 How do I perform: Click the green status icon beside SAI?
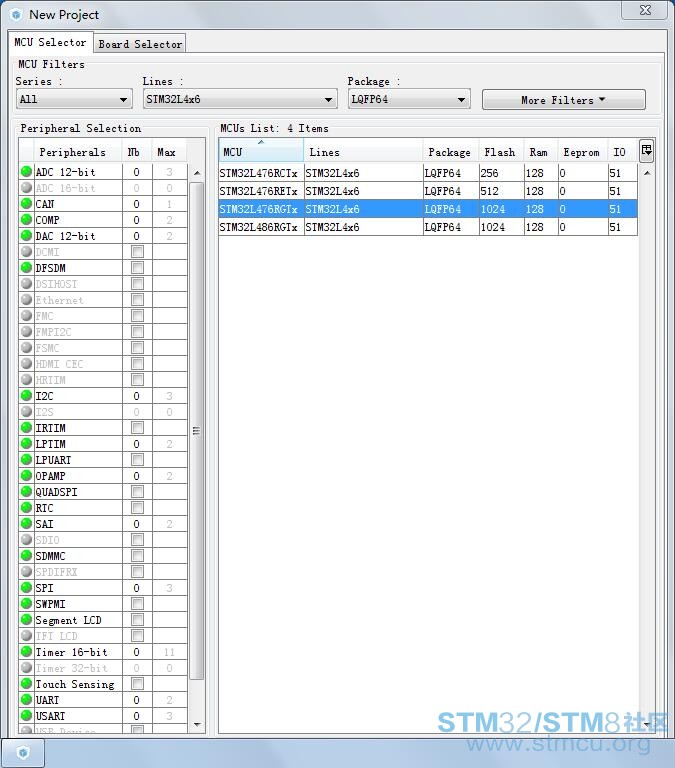pyautogui.click(x=26, y=524)
